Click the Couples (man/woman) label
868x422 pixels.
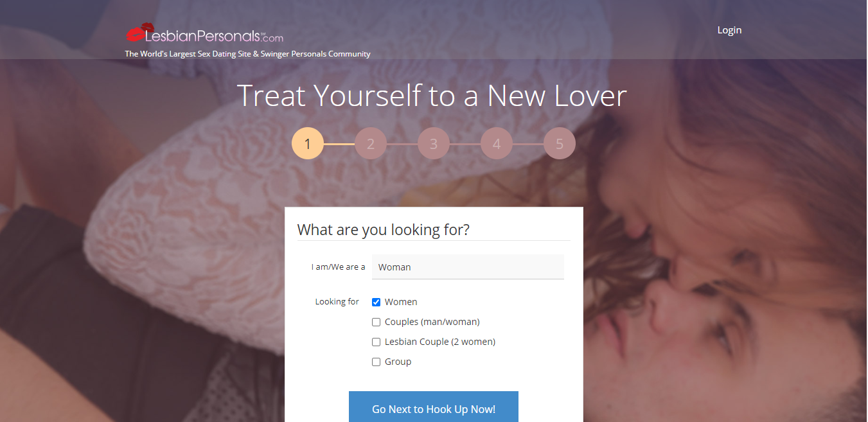click(x=432, y=322)
